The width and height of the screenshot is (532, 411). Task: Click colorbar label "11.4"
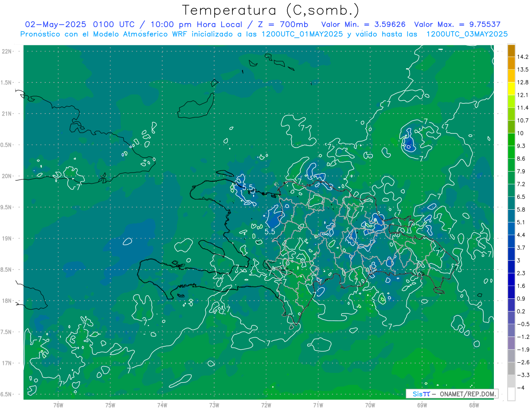[522, 108]
